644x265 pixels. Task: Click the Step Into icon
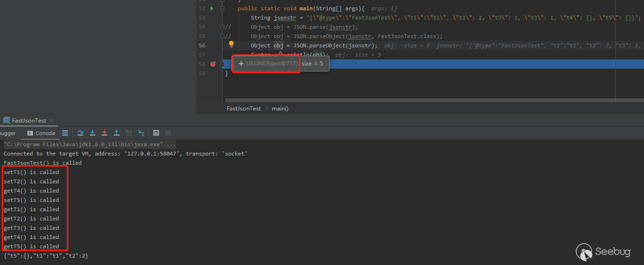point(92,133)
